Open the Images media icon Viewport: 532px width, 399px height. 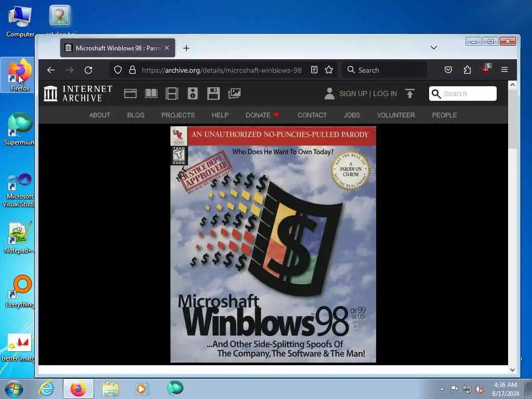pos(234,94)
